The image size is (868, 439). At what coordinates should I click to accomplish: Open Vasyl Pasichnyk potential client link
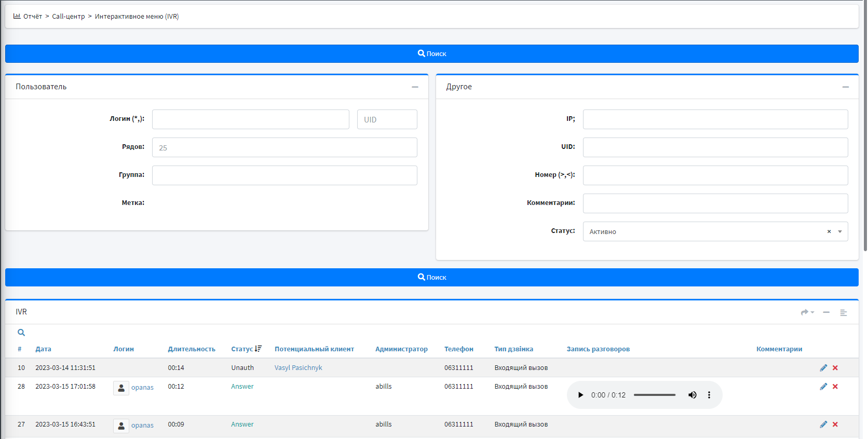coord(298,368)
